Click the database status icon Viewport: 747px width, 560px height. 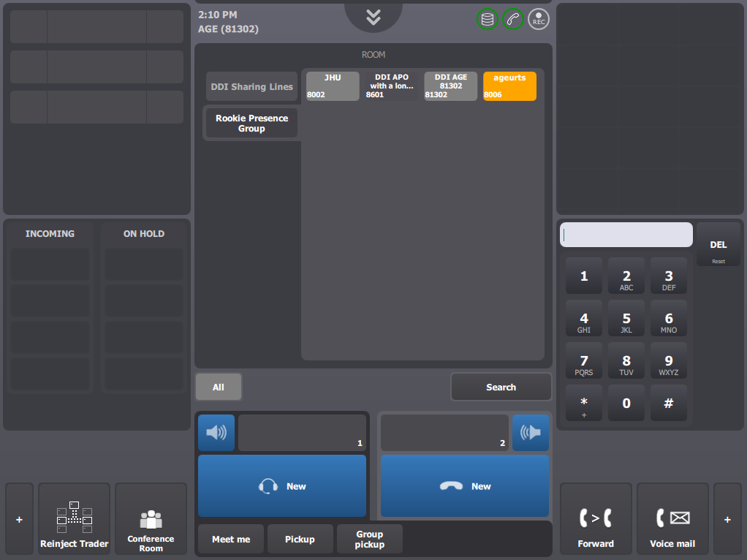click(488, 20)
